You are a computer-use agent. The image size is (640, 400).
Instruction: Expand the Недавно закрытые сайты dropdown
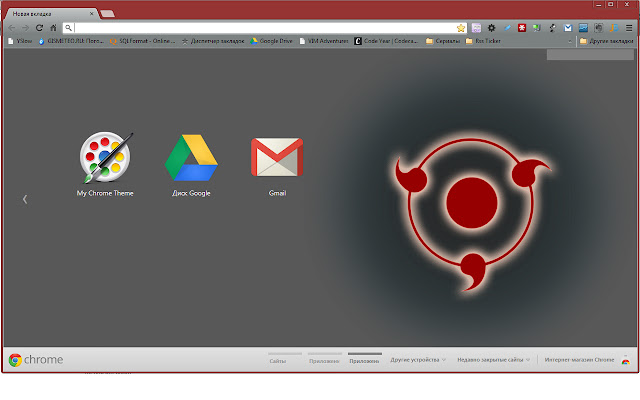[x=493, y=360]
